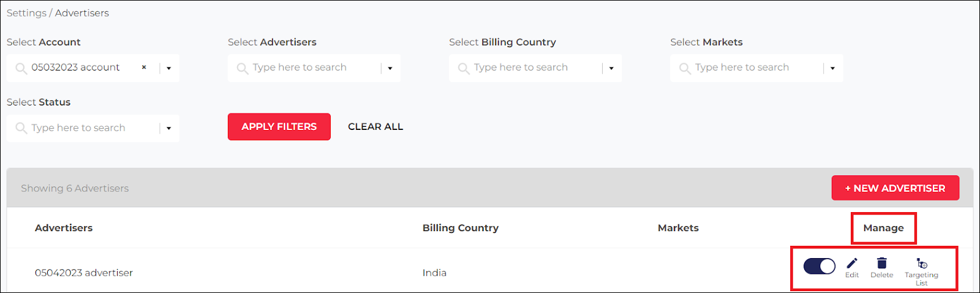The height and width of the screenshot is (293, 980).
Task: Open the Select Markets dropdown arrow
Action: (832, 68)
